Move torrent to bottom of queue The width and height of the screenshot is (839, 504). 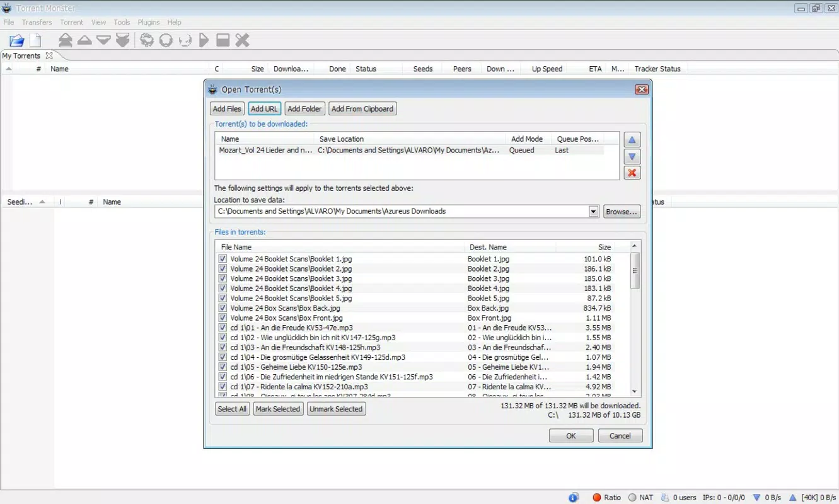pos(123,40)
